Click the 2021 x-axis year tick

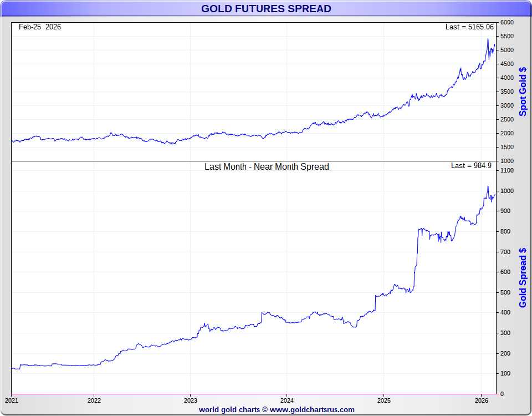[12, 400]
